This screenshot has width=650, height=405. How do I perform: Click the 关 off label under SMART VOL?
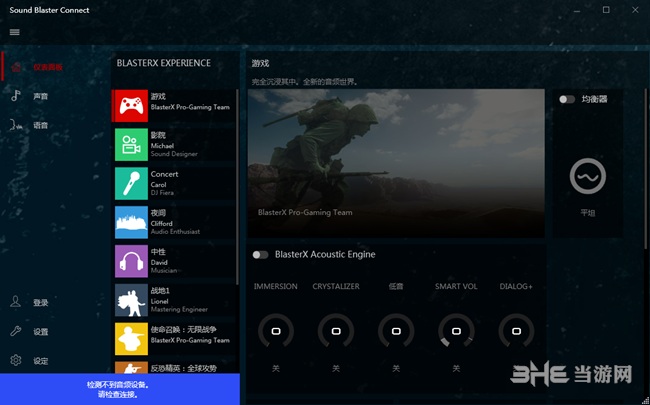[456, 368]
